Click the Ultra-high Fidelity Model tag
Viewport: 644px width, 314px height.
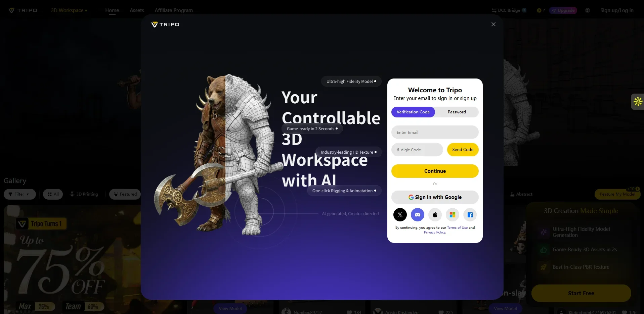point(351,82)
